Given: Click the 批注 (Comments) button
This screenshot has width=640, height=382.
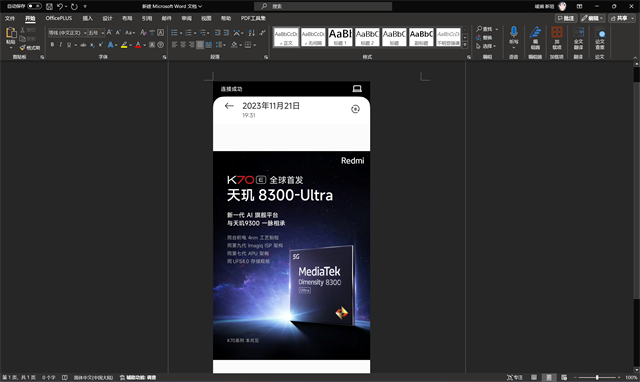Looking at the screenshot, I should tap(566, 18).
